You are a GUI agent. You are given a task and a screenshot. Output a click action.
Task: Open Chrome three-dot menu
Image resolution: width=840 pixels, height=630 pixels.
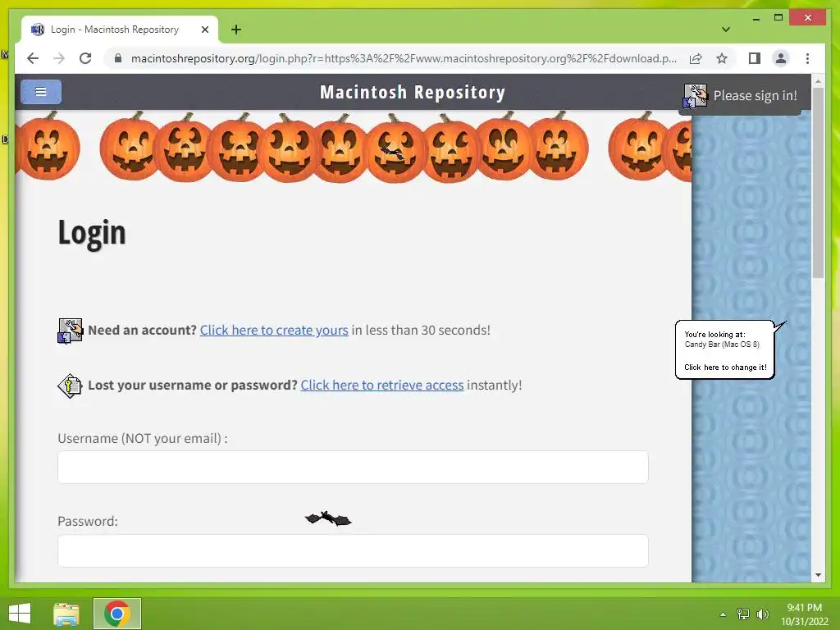(807, 58)
